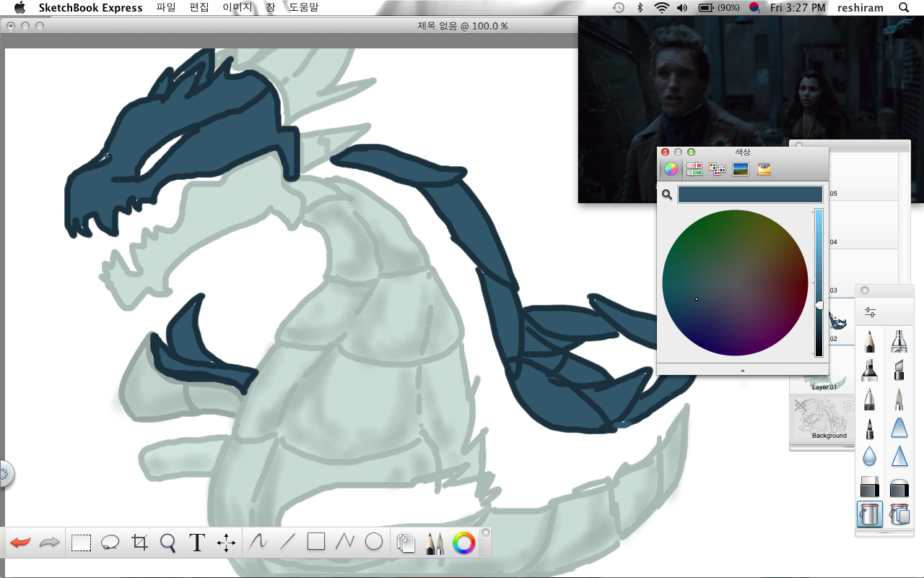Switch to Color Wheel tab in color panel
The height and width of the screenshot is (578, 924).
tap(671, 169)
